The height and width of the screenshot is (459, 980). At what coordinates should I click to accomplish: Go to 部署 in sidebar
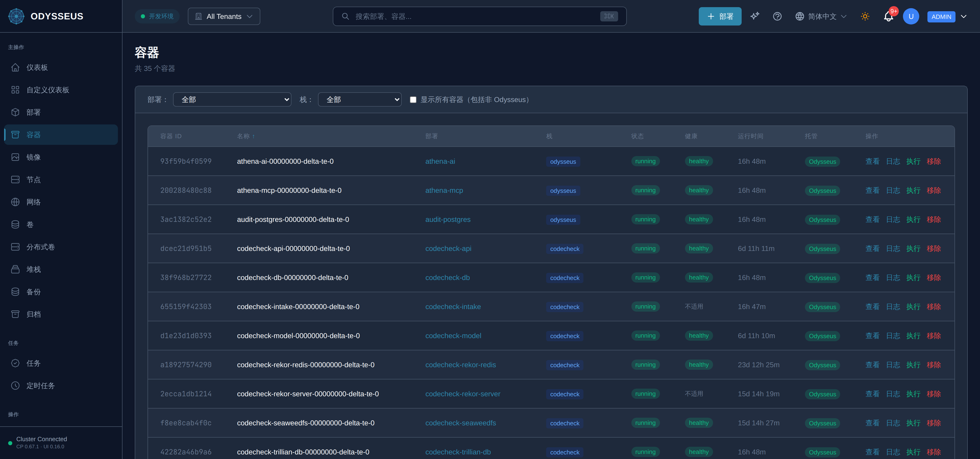(61, 112)
